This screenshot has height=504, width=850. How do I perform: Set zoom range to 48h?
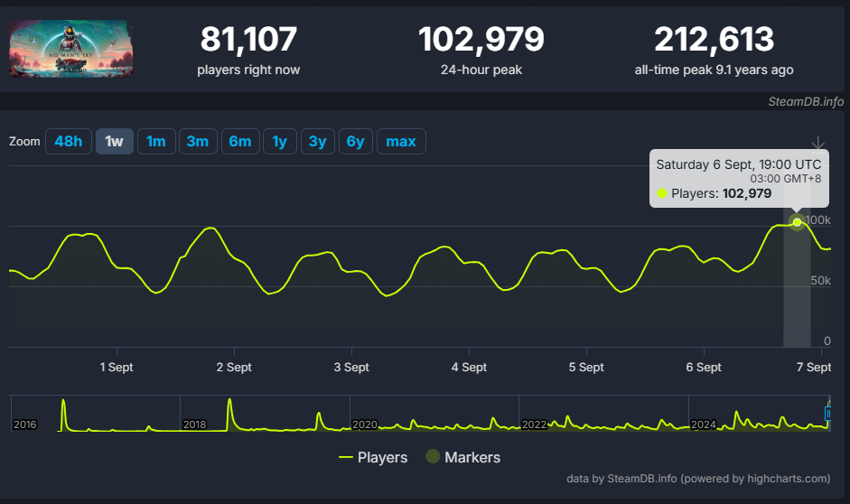[x=69, y=142]
